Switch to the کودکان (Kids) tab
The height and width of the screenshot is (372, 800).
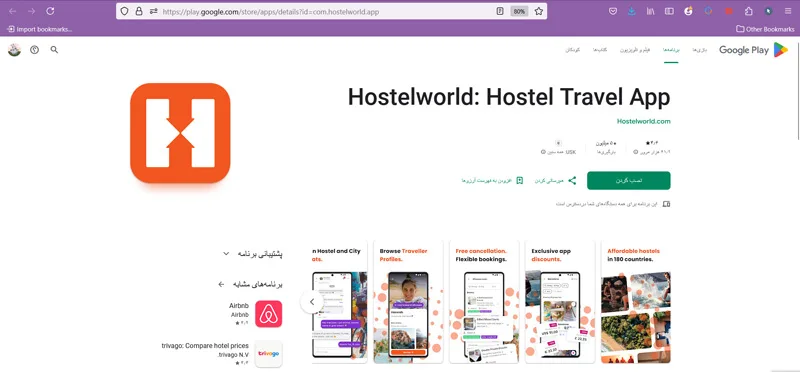click(x=572, y=50)
